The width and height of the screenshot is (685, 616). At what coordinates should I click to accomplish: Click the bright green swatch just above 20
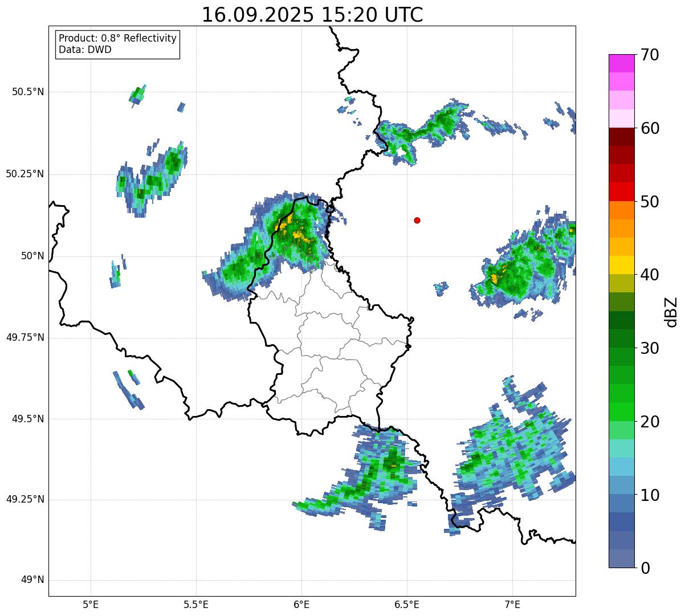621,411
